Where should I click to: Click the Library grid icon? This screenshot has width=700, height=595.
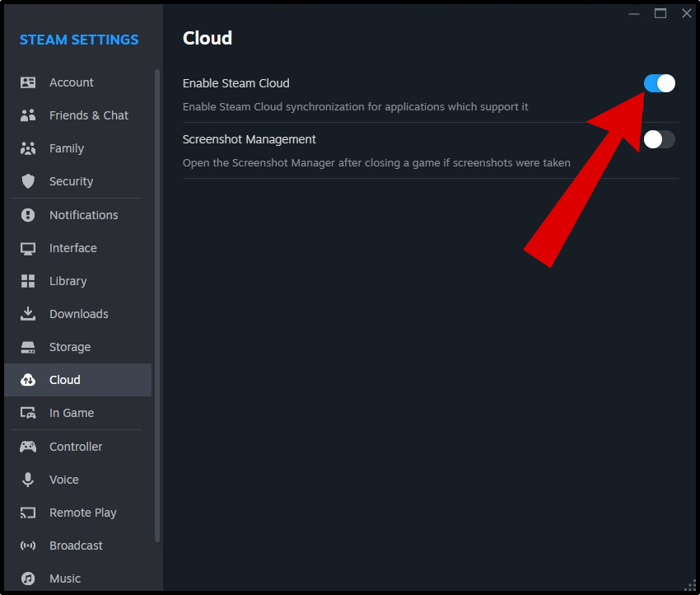(28, 281)
